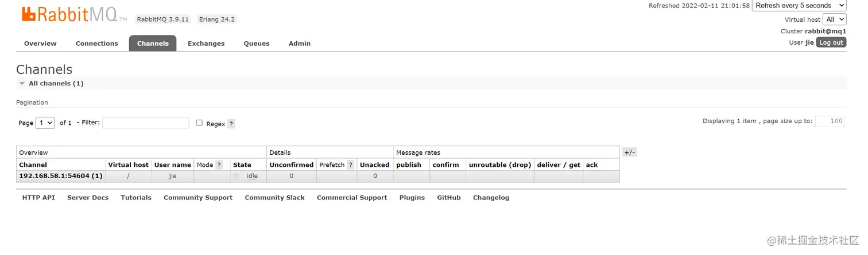
Task: Click the user name cell jie
Action: coord(173,176)
